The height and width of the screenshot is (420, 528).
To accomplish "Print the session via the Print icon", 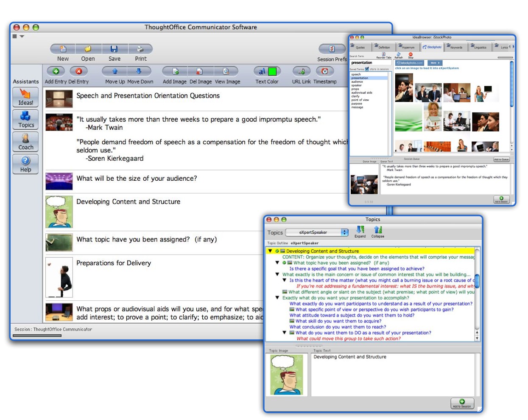I will (x=140, y=49).
